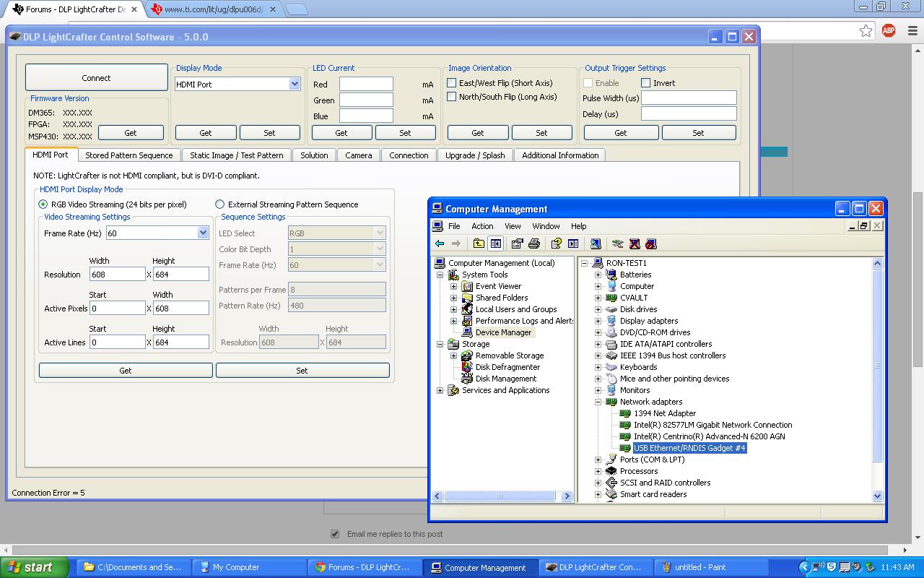Select the Processors device category icon
The height and width of the screenshot is (578, 924).
(611, 471)
